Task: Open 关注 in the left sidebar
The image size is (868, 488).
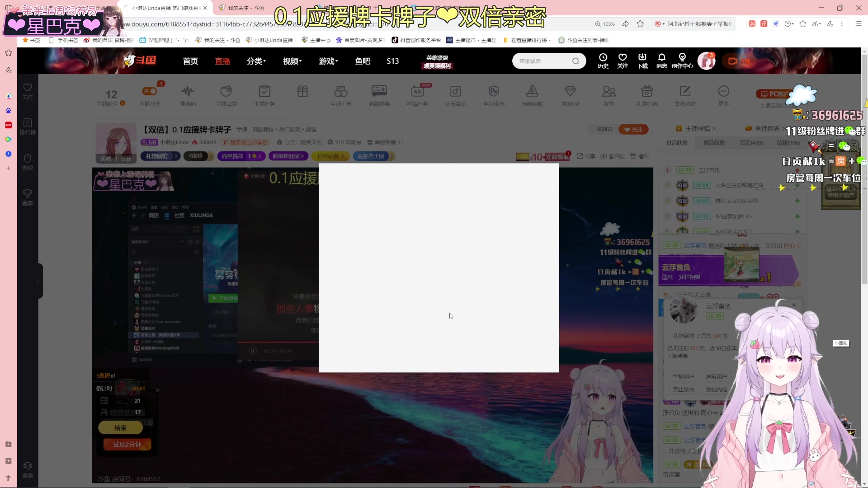Action: [28, 91]
